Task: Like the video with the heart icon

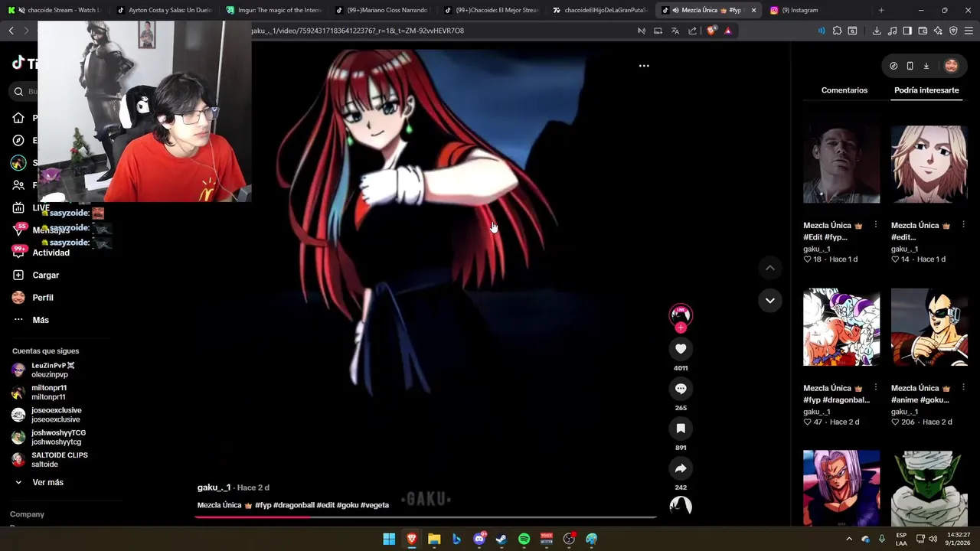Action: (x=681, y=349)
